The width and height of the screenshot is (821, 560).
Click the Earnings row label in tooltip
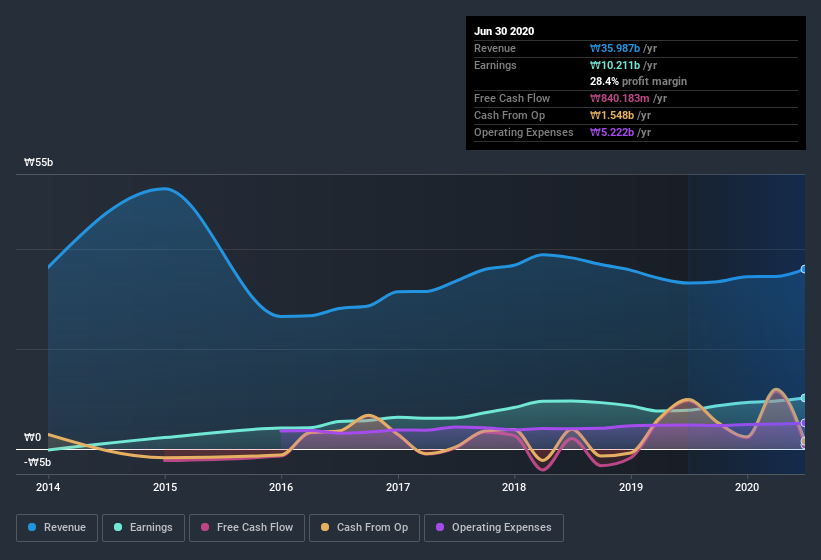pos(495,65)
